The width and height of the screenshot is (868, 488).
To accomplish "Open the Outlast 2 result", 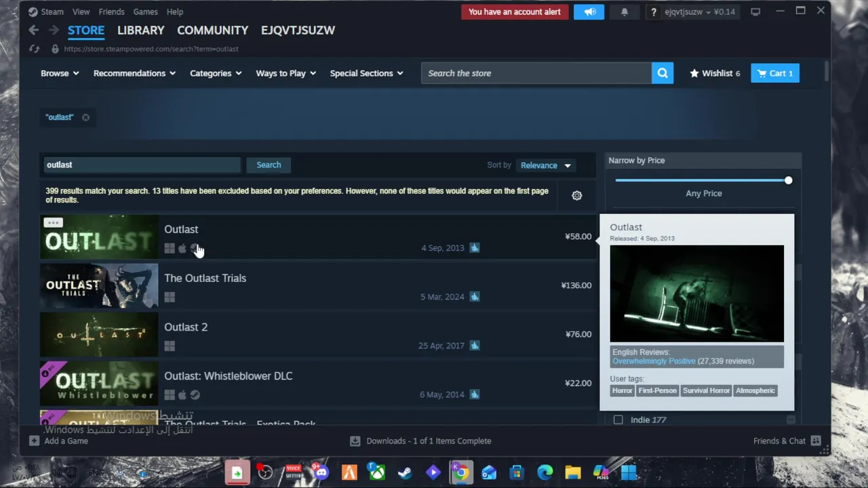I will pos(317,335).
